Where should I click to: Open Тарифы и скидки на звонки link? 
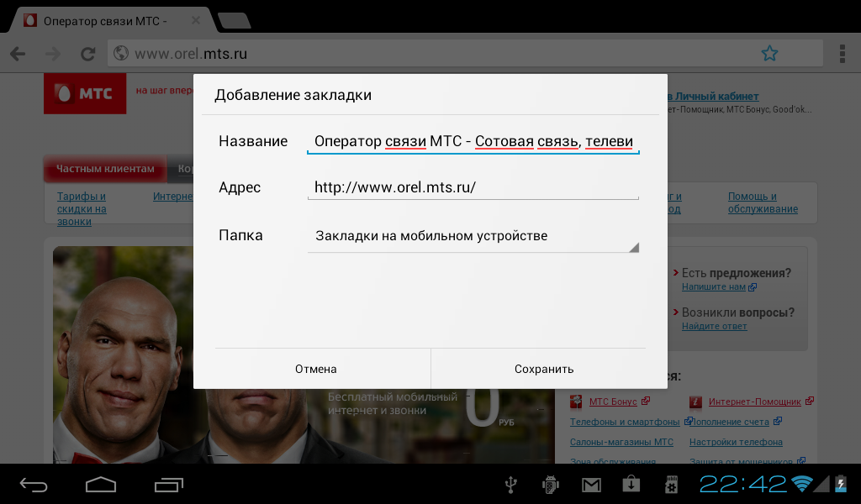[82, 209]
